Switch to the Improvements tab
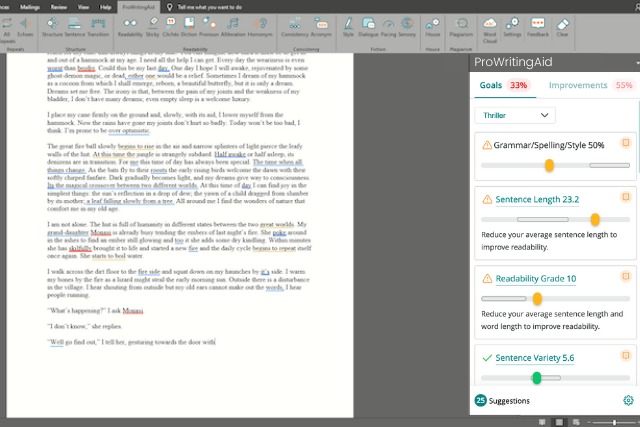640x427 pixels. [591, 85]
